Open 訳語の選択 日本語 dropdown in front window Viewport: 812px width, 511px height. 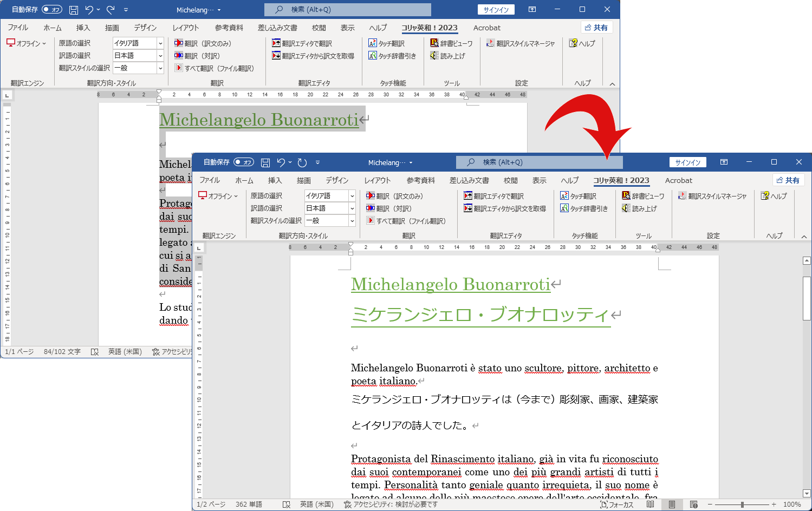352,208
